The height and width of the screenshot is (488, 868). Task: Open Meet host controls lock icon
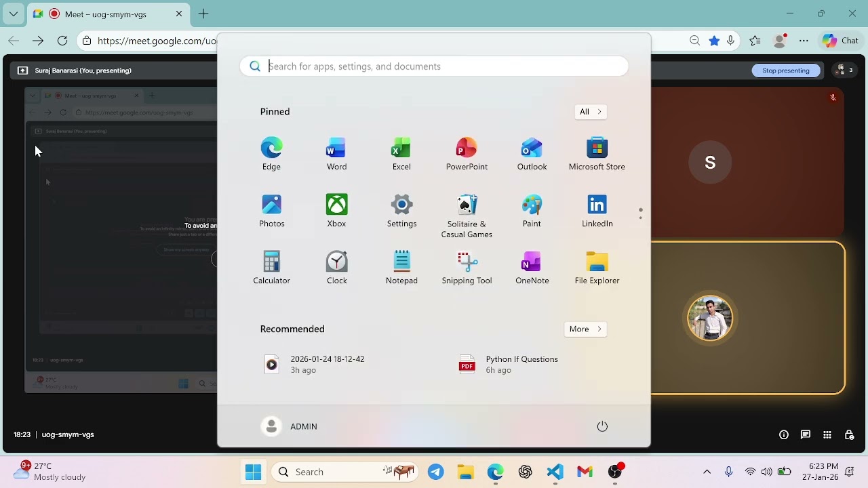click(x=849, y=434)
